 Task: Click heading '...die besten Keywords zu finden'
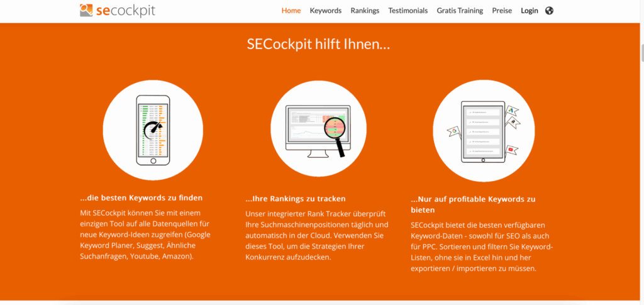142,197
